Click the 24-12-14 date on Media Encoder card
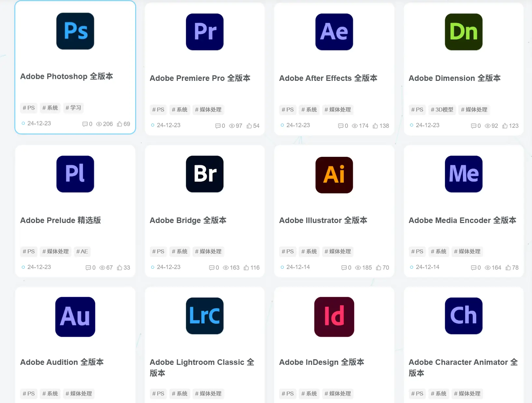Image resolution: width=532 pixels, height=403 pixels. point(427,267)
